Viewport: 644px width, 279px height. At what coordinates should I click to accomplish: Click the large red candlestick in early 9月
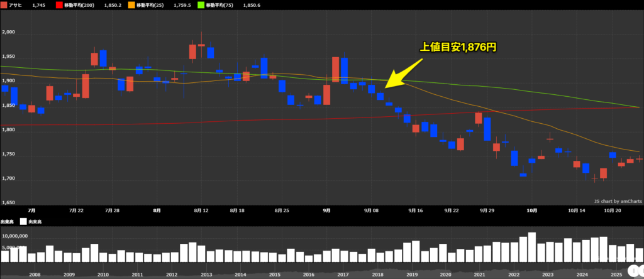pos(336,70)
